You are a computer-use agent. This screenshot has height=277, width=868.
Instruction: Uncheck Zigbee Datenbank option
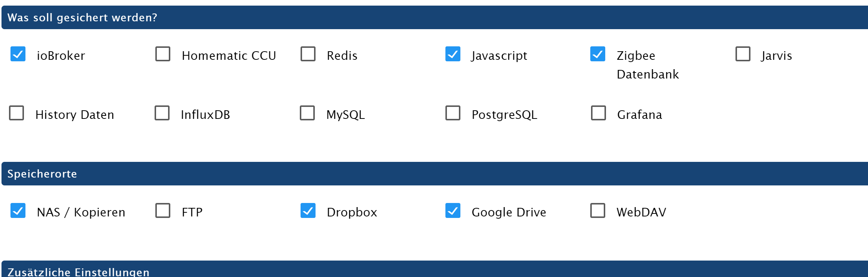[598, 54]
